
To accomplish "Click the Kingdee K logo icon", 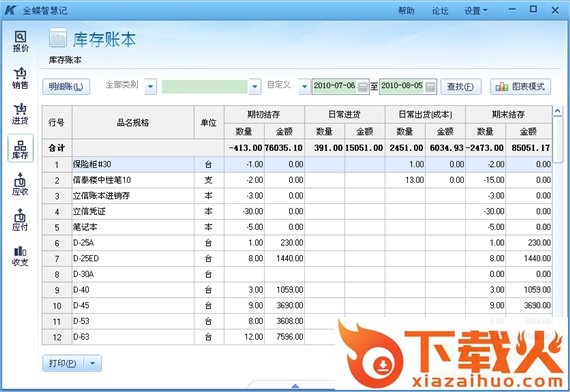I will 10,10.
